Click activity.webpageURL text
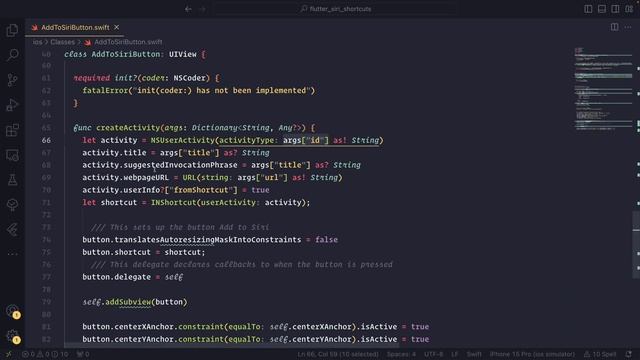Viewport: 640px width, 360px height. [x=125, y=178]
